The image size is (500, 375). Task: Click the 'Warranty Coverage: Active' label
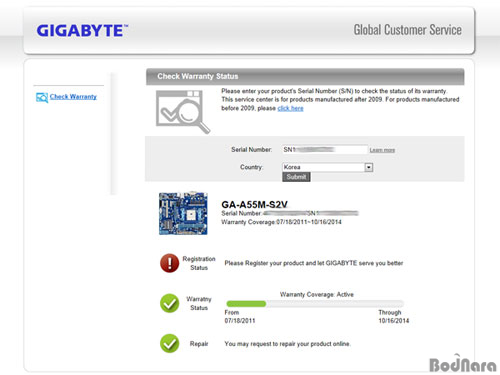317,294
